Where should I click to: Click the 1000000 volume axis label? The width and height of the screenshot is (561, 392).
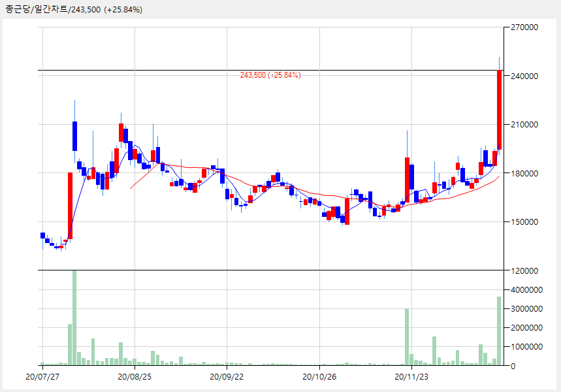tap(526, 347)
